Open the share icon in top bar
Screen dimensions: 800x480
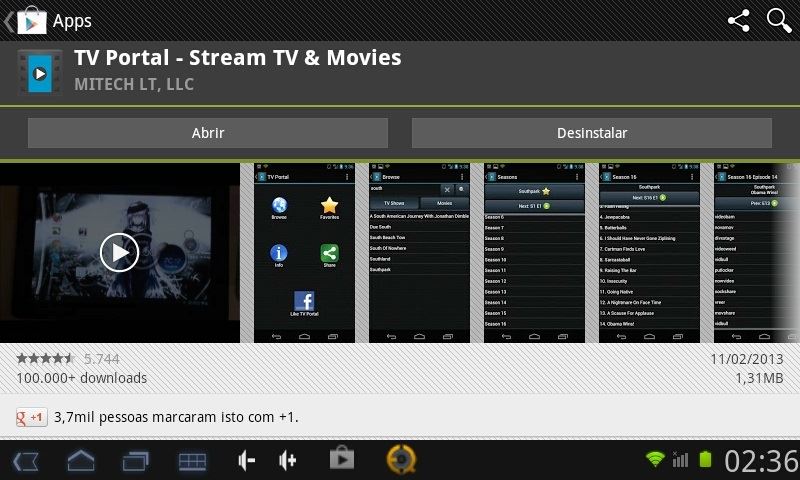coord(738,21)
